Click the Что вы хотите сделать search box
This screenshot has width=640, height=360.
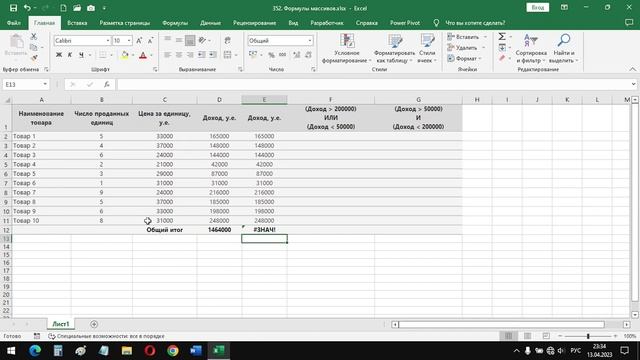475,23
